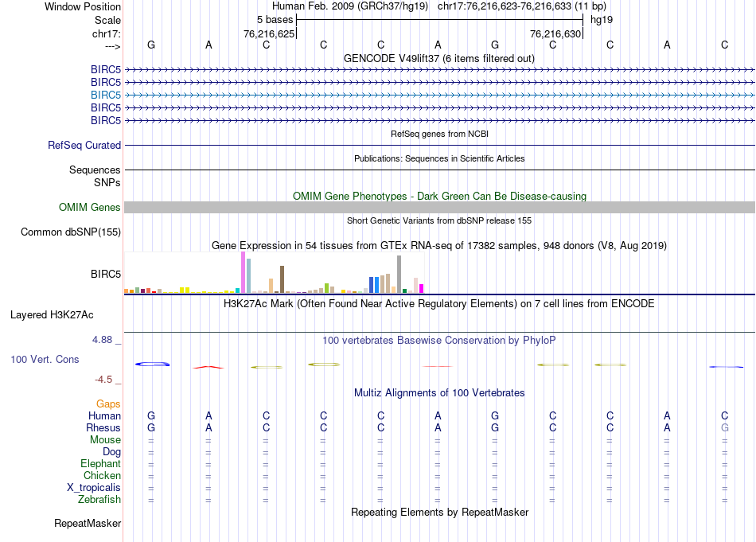This screenshot has height=542, width=756.
Task: Click the blue oval conservation mark
Action: tap(152, 364)
